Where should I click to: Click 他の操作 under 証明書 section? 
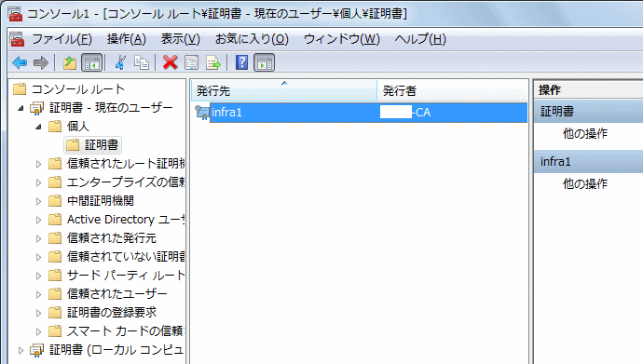[585, 133]
